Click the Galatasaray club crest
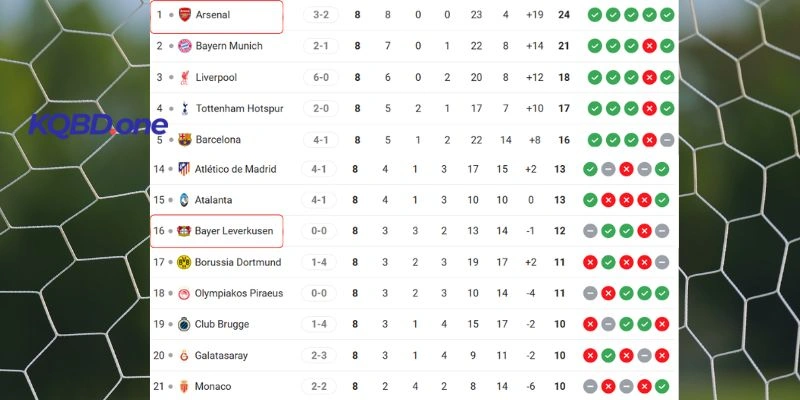Viewport: 800px width, 400px height. pyautogui.click(x=184, y=355)
